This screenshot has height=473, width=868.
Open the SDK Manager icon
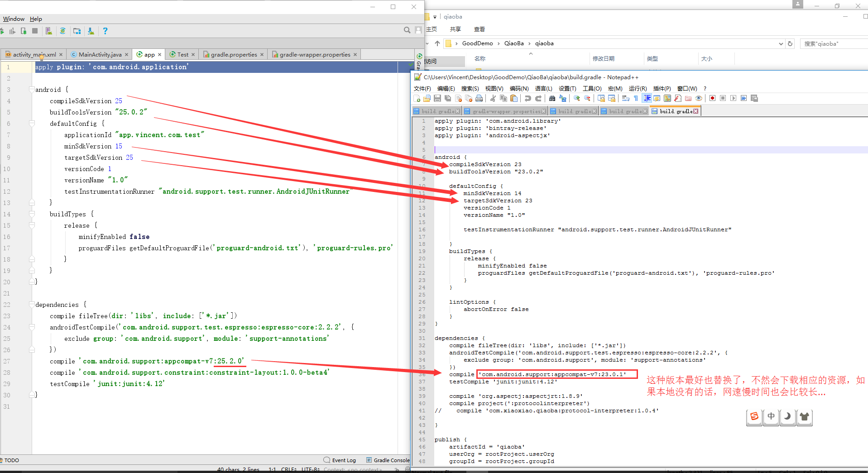point(91,31)
